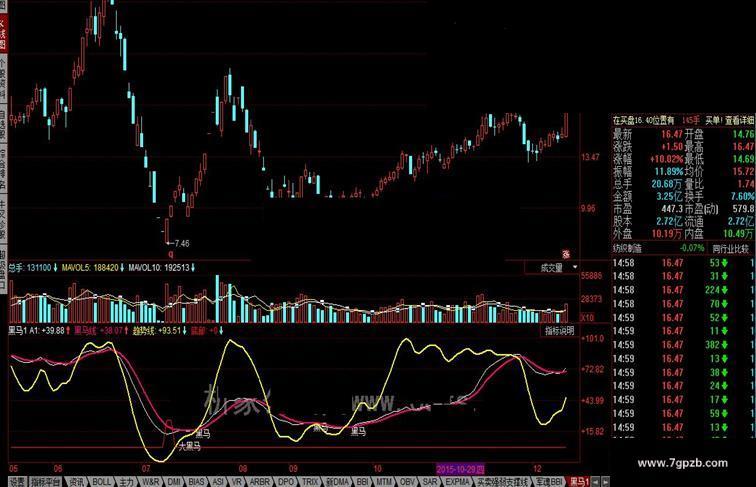Select the trade row with volume 382
Image resolution: width=756 pixels, height=487 pixels.
coord(684,345)
